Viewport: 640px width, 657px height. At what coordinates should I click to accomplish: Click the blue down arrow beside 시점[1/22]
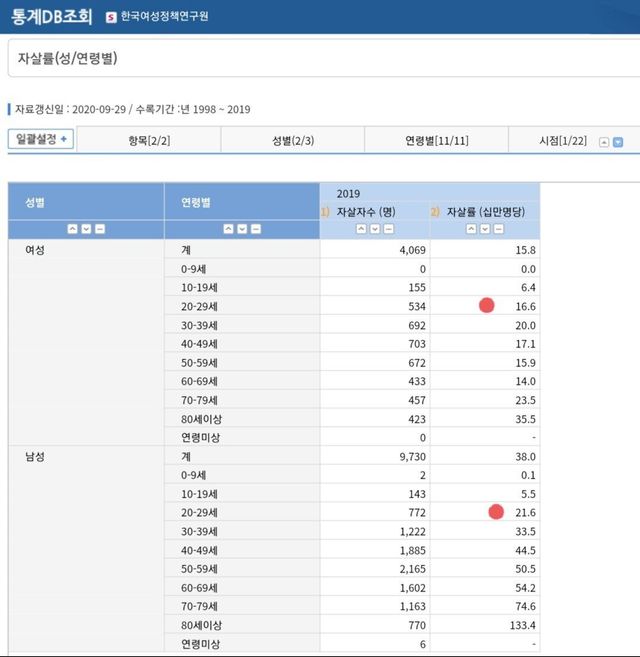[618, 142]
